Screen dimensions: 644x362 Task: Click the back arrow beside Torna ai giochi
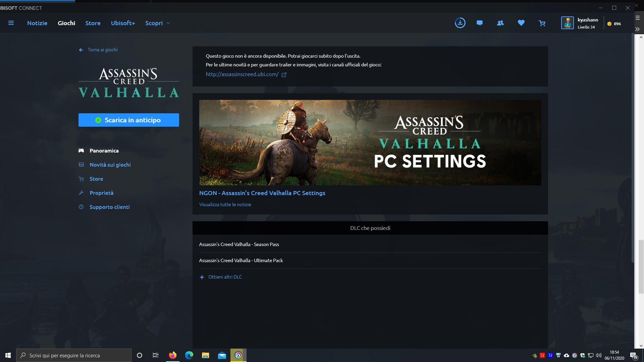tap(81, 50)
